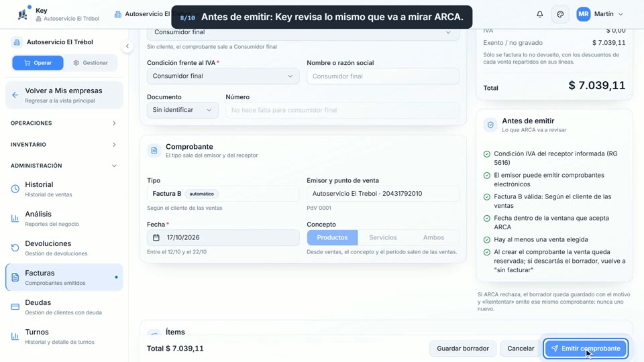The width and height of the screenshot is (644, 362).
Task: Open Deudas page
Action: coord(64,307)
